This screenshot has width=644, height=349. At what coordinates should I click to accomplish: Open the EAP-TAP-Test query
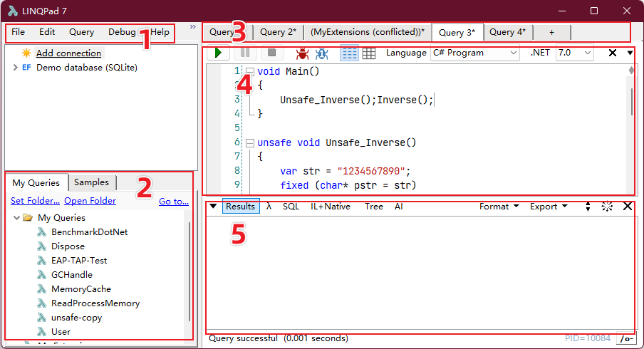tap(79, 260)
